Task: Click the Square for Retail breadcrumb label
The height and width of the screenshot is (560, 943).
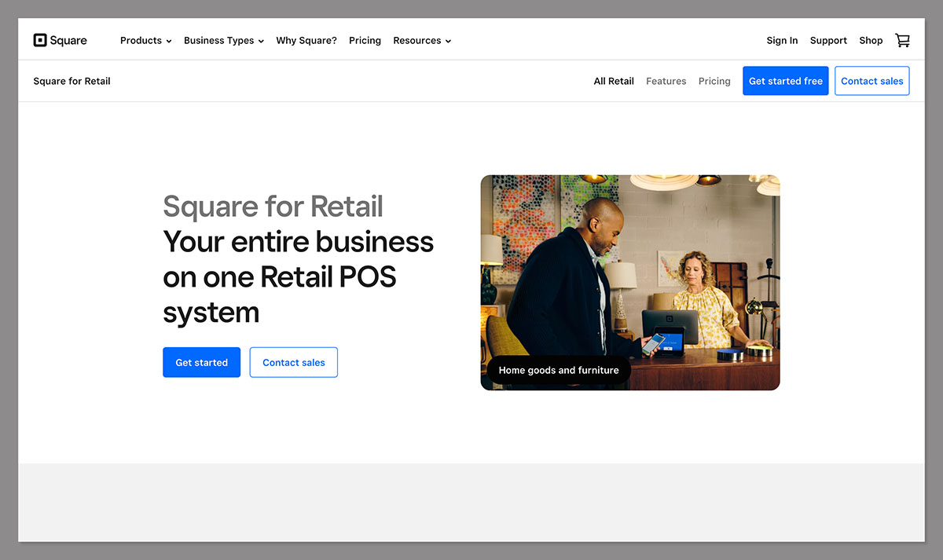Action: tap(72, 81)
